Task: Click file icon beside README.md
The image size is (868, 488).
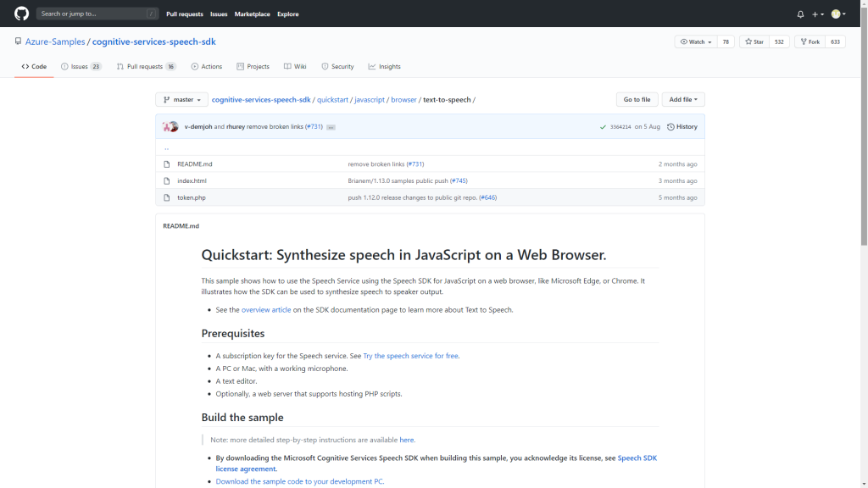Action: pyautogui.click(x=167, y=164)
